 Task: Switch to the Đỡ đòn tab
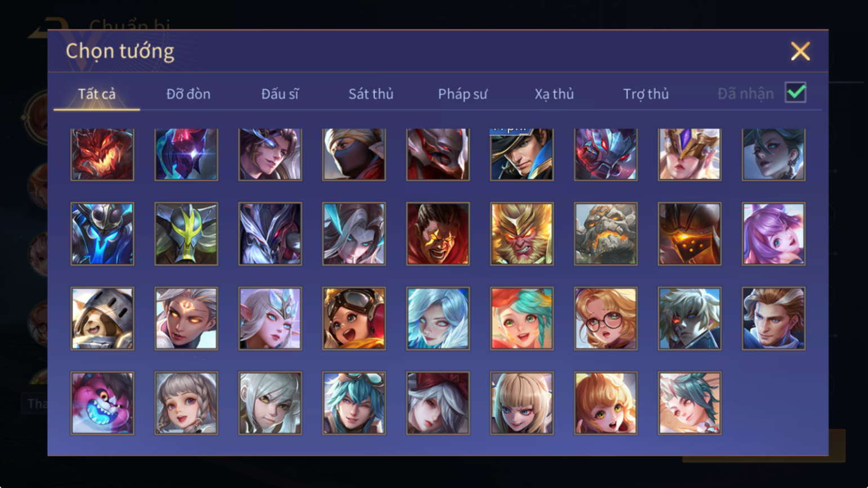[189, 94]
